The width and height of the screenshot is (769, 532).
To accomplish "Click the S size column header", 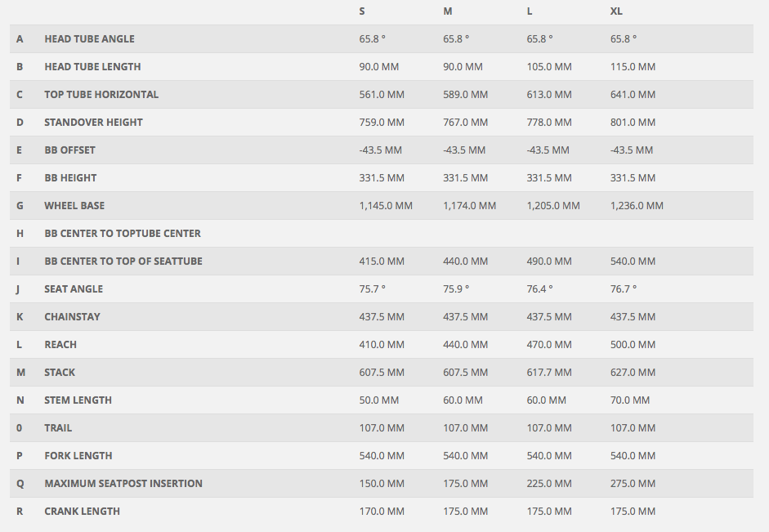I will point(362,11).
